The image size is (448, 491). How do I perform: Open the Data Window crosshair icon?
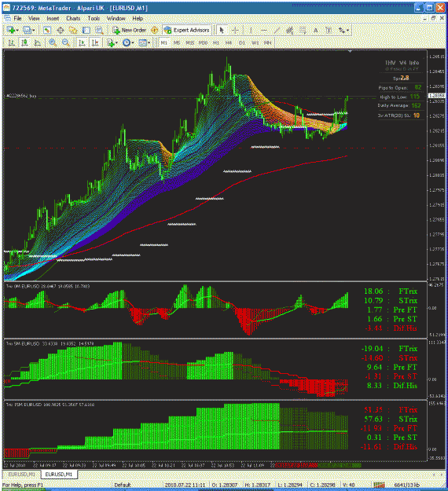point(61,30)
